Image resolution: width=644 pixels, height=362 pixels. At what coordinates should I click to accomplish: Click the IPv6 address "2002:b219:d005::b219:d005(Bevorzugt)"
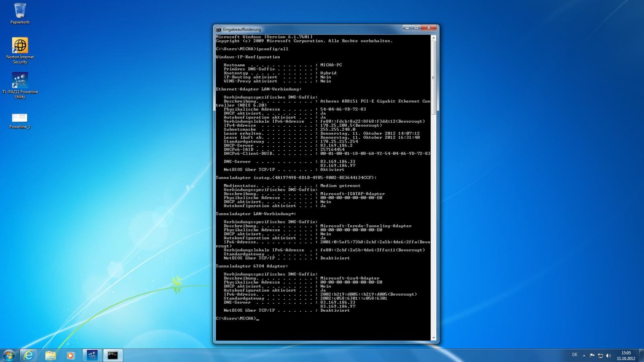click(369, 294)
